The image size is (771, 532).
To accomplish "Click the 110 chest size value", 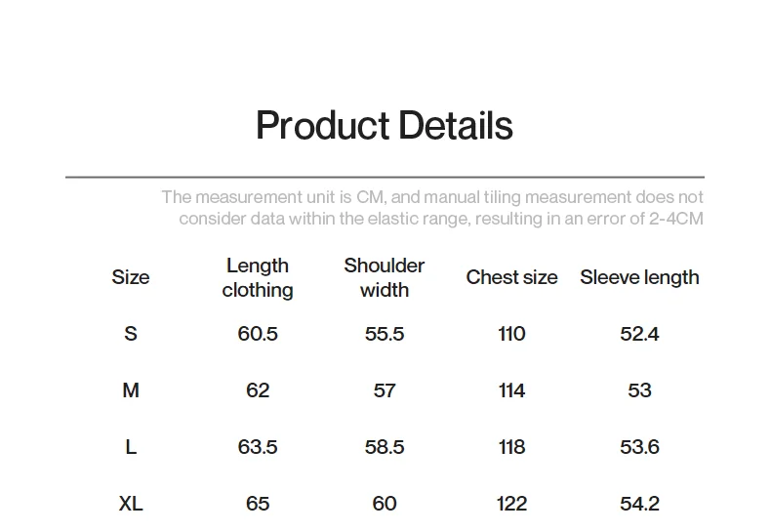I will point(511,334).
